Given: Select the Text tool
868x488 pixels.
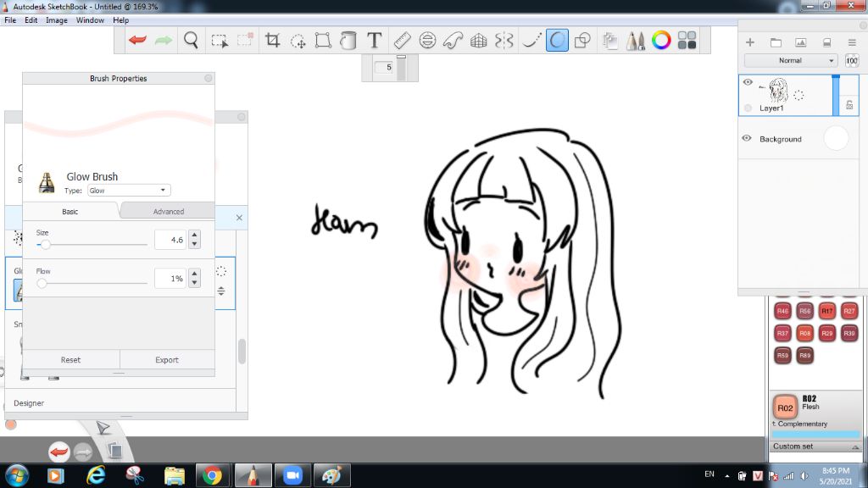Looking at the screenshot, I should pos(375,41).
